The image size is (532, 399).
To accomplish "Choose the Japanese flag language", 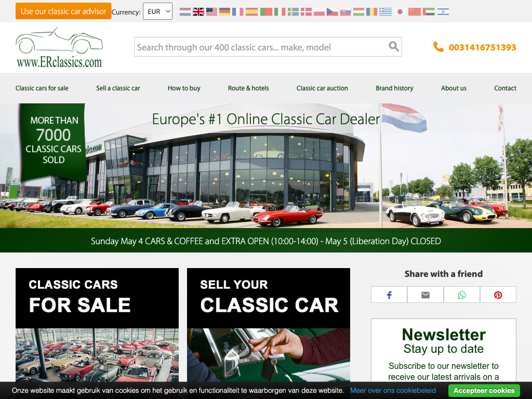I will pyautogui.click(x=400, y=11).
